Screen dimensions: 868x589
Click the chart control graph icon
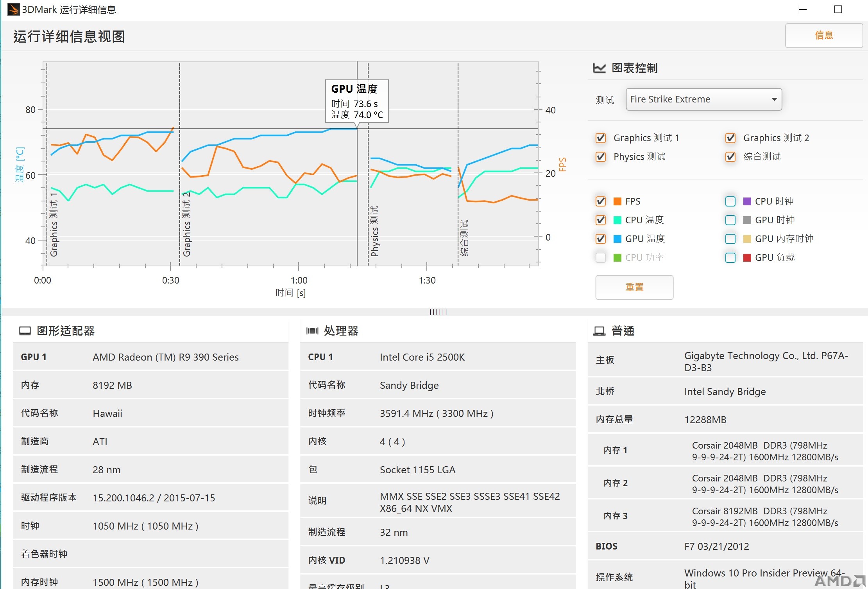coord(599,68)
